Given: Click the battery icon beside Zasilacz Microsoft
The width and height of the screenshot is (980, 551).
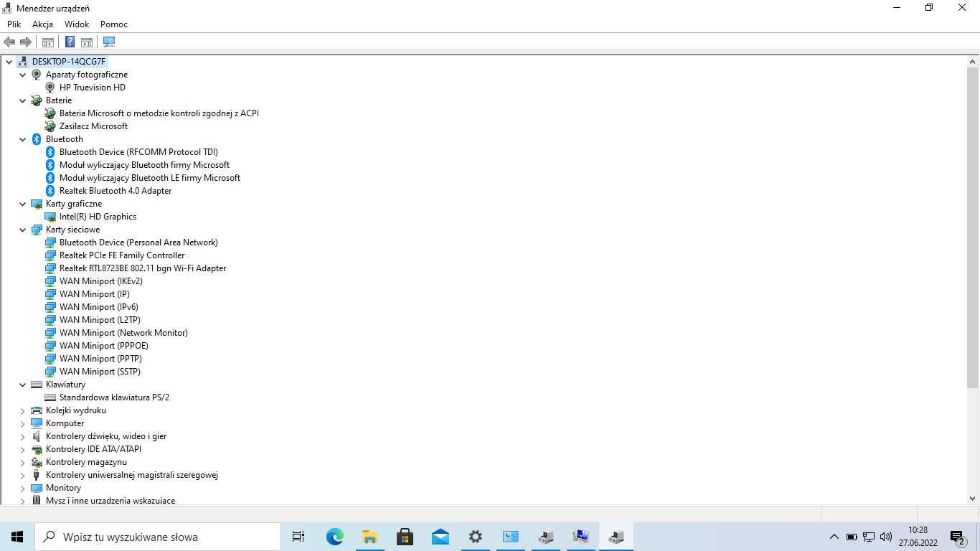Looking at the screenshot, I should coord(50,126).
